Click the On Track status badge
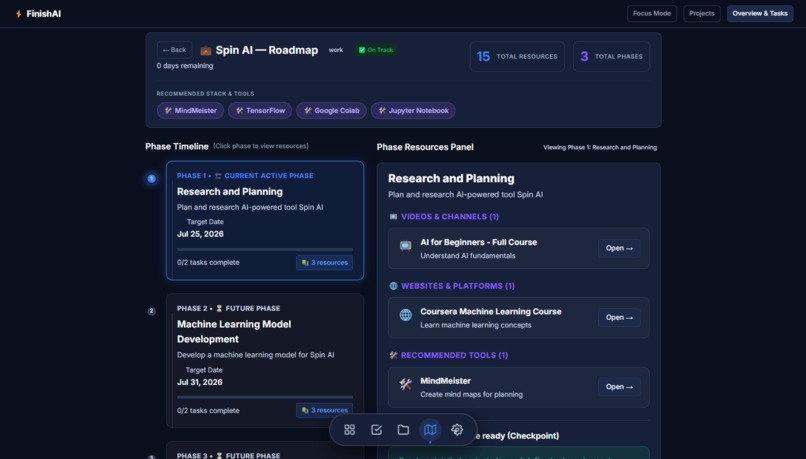Viewport: 806px width, 459px height. tap(376, 50)
